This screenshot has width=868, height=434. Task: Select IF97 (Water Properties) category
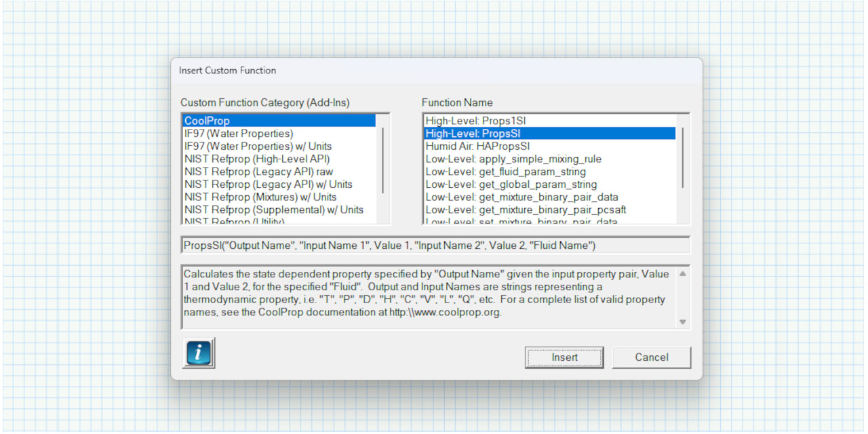279,134
